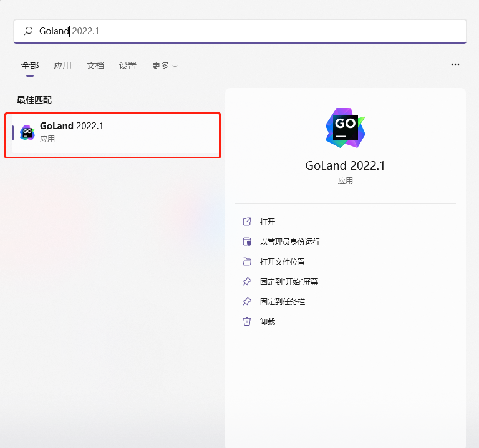
Task: Click the 最佳匹配 heading
Action: tap(34, 100)
